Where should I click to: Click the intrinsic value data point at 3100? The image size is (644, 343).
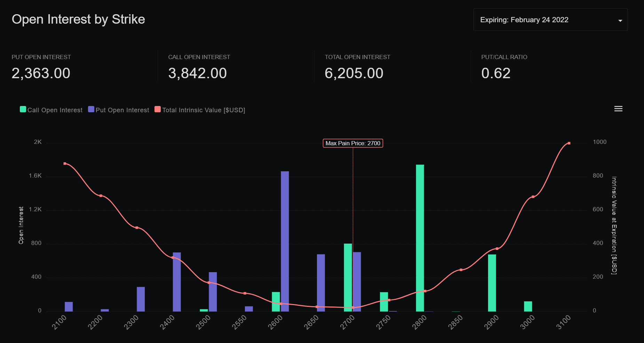pos(569,143)
